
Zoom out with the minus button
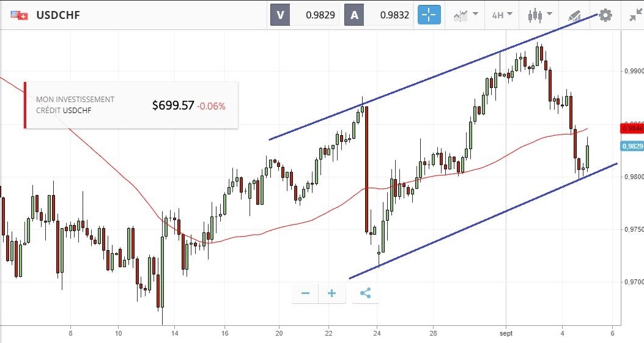click(305, 293)
